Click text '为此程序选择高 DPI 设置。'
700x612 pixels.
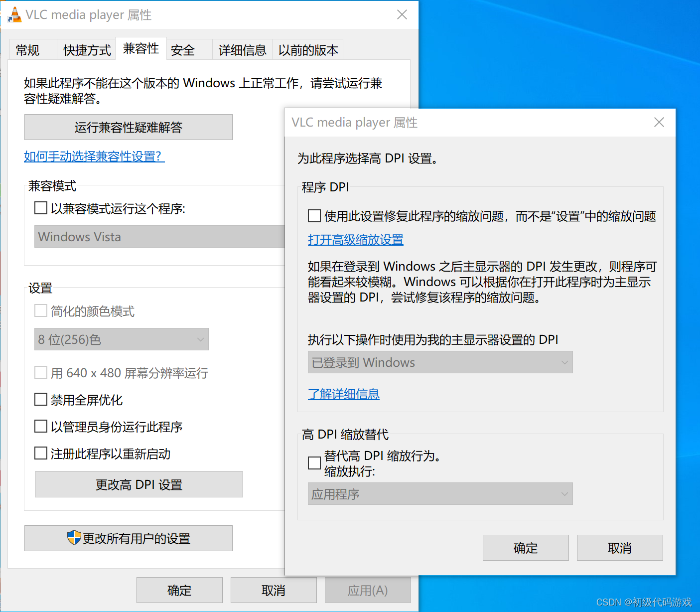pyautogui.click(x=368, y=158)
